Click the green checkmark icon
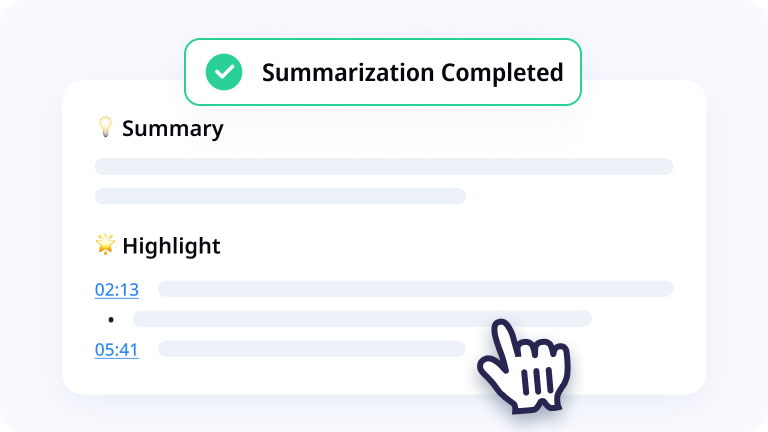Viewport: 768px width, 432px height. tap(224, 72)
